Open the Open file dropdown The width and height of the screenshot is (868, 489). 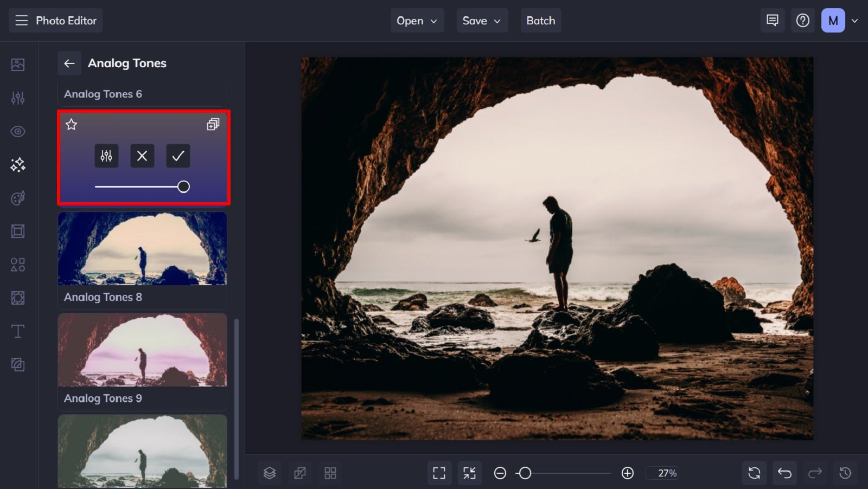point(417,21)
